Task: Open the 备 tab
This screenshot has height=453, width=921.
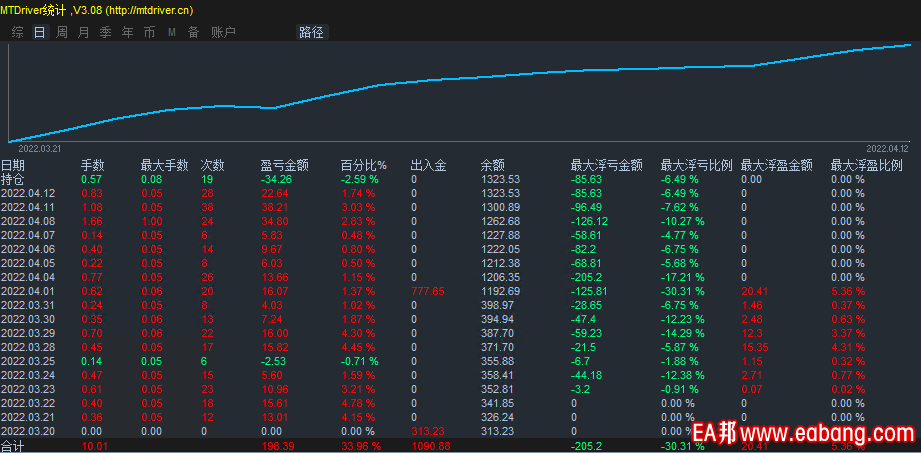Action: pos(192,32)
